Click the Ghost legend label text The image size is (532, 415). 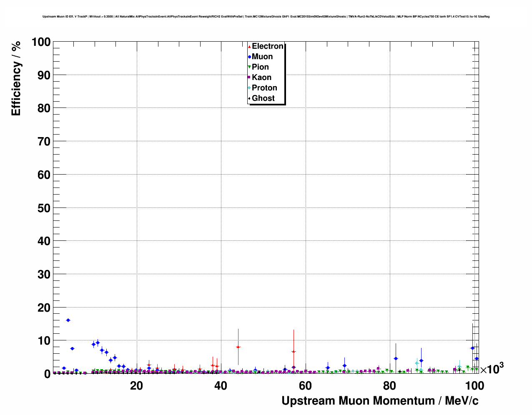(x=263, y=98)
